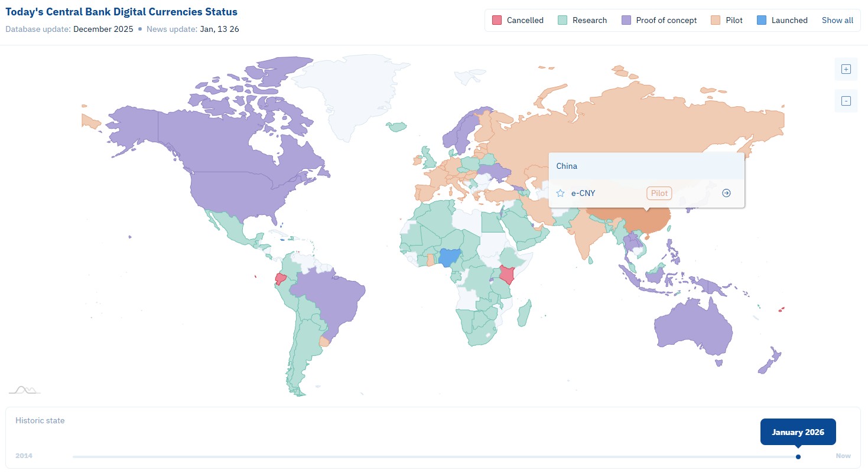
Task: Click the map zoom out minus icon
Action: 846,101
